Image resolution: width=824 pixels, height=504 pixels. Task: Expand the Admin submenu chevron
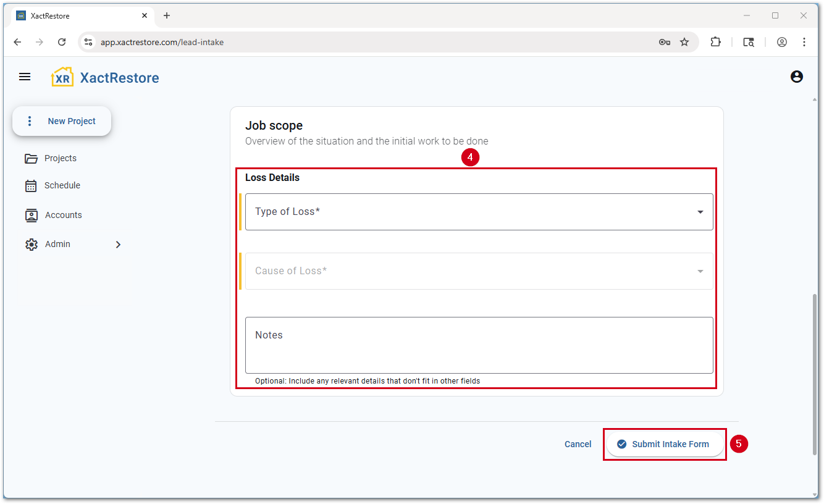[x=118, y=245]
